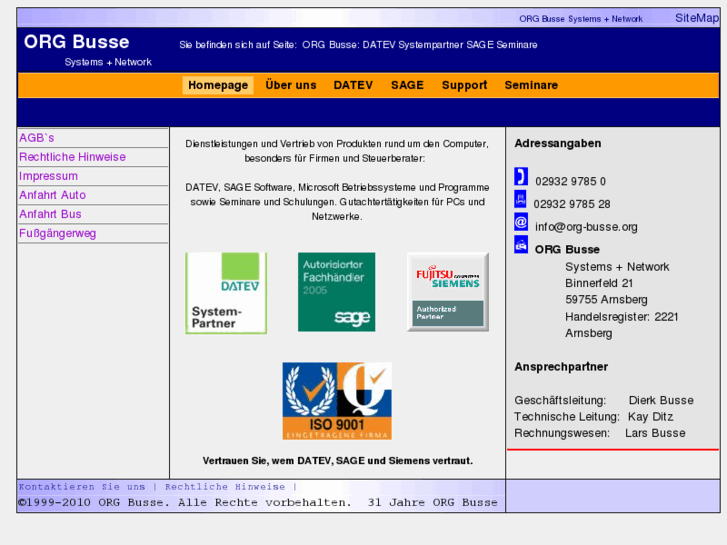Open the Support menu item
The image size is (727, 545).
tap(465, 85)
